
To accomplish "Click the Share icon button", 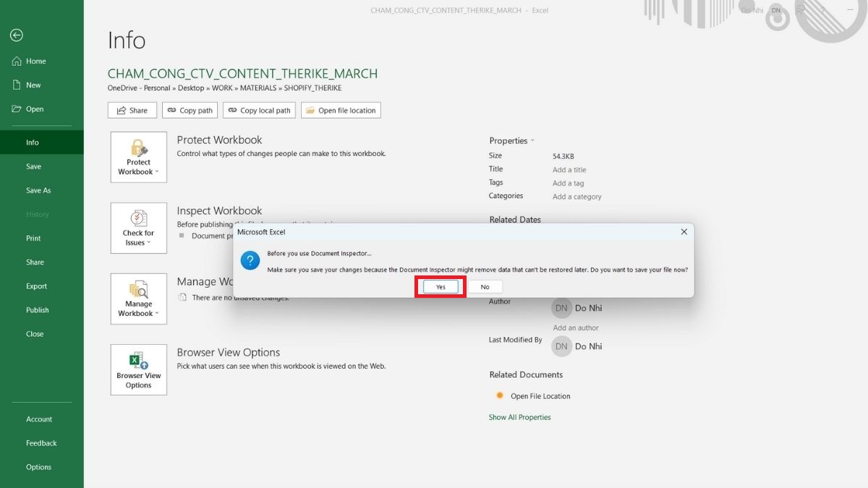I will coord(122,110).
